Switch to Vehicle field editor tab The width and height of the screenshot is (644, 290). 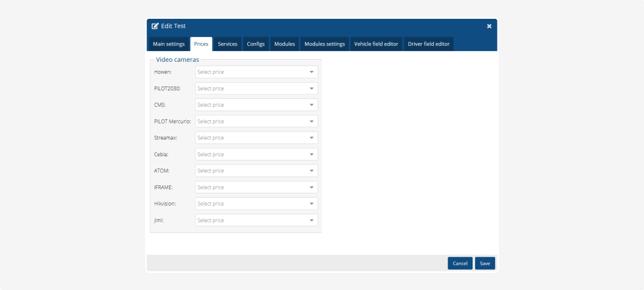[x=376, y=44]
